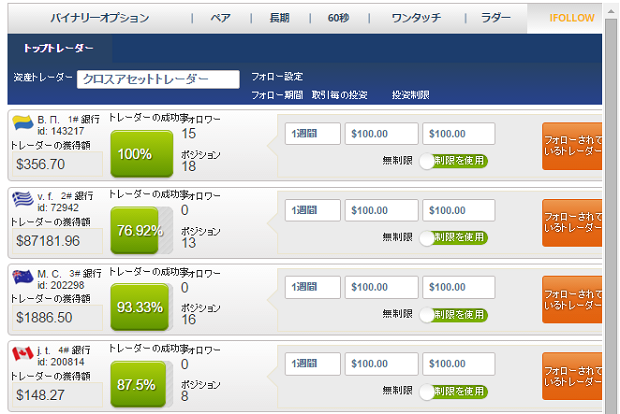Open the follow period dropdown for the second trader

pos(312,211)
